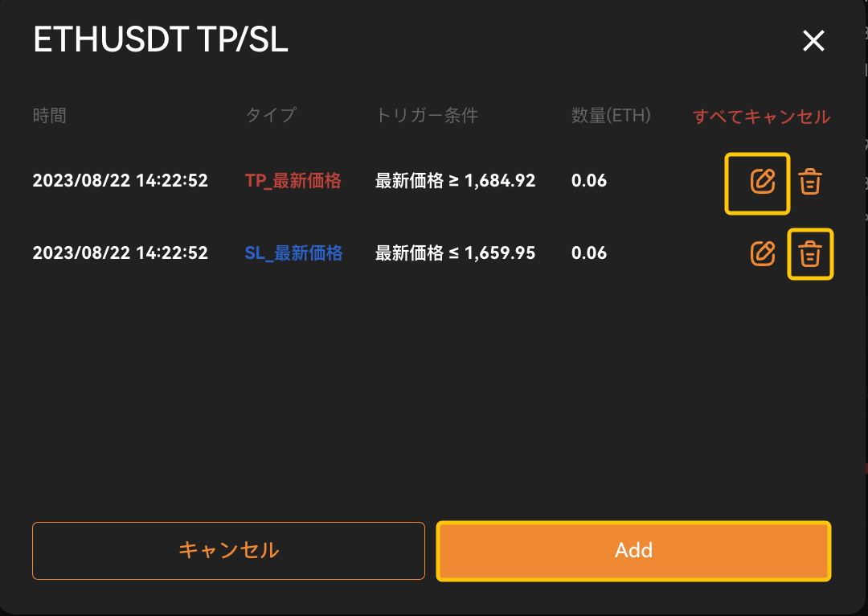Screen dimensions: 868x616
Task: Edit the TP_最新価格 order
Action: (x=762, y=181)
